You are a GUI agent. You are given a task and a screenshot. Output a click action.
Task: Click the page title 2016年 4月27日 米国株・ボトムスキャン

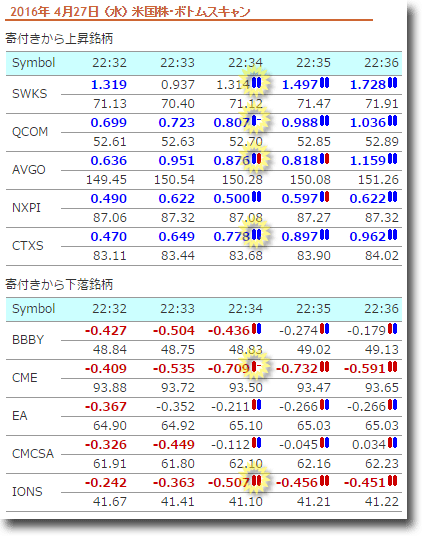click(x=130, y=12)
